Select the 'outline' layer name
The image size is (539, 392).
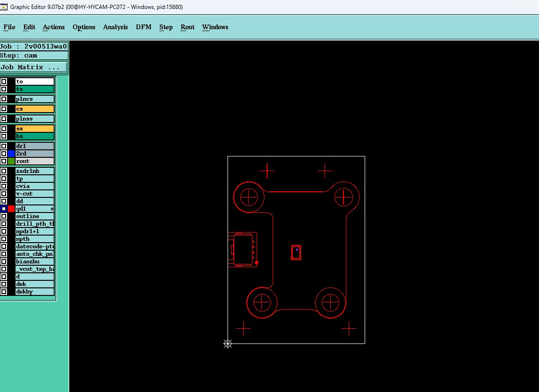tap(35, 216)
